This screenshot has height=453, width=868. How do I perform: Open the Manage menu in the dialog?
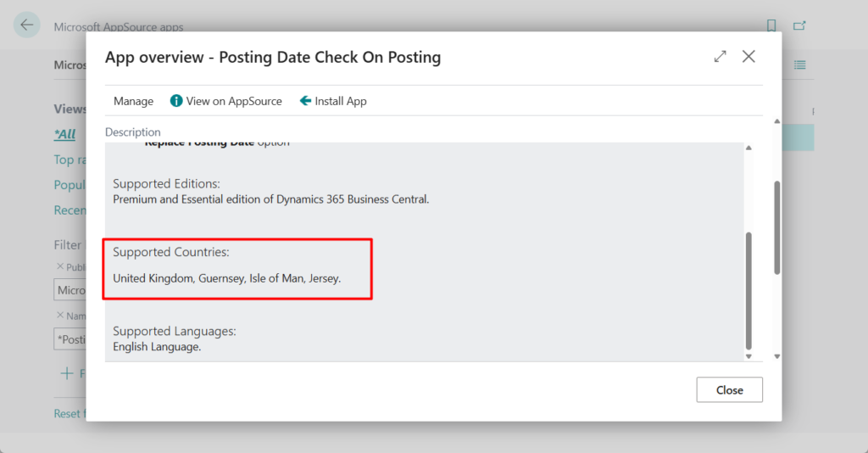click(133, 101)
